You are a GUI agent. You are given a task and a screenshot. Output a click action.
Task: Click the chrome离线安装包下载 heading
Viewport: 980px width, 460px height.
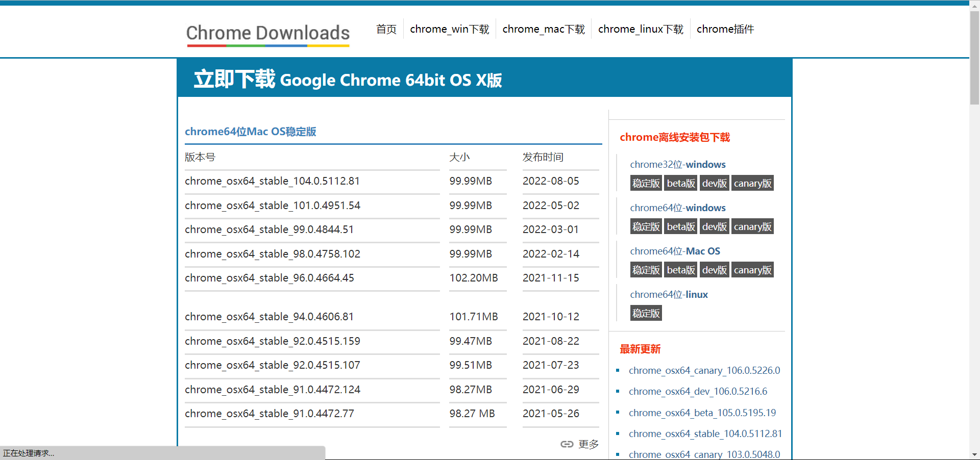pos(675,137)
